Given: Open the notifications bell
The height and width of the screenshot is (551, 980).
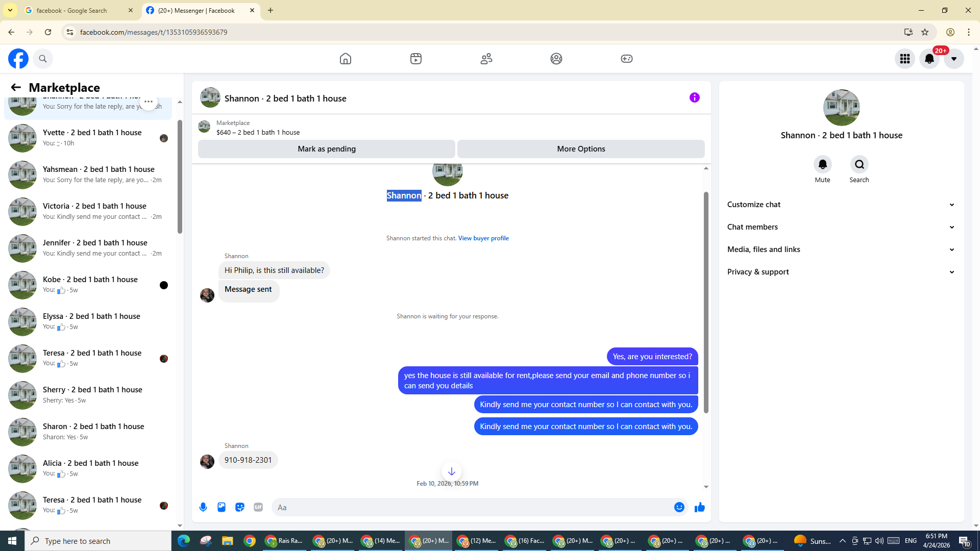Looking at the screenshot, I should pyautogui.click(x=929, y=59).
